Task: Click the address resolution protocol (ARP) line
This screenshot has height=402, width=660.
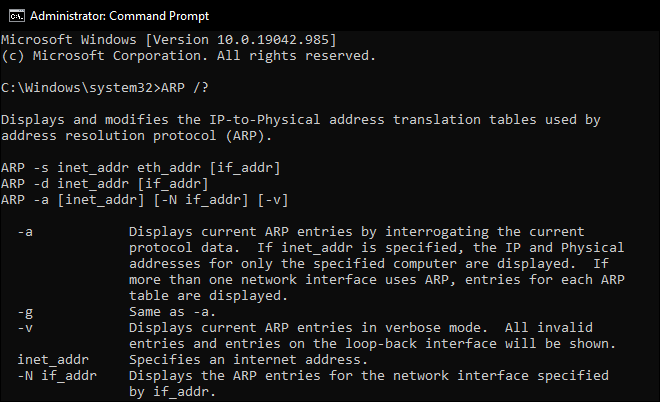Action: (x=136, y=136)
